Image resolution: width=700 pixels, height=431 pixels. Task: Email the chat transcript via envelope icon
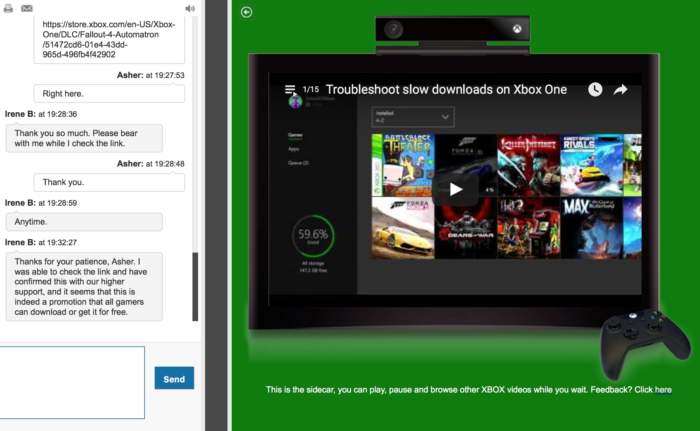click(x=27, y=8)
